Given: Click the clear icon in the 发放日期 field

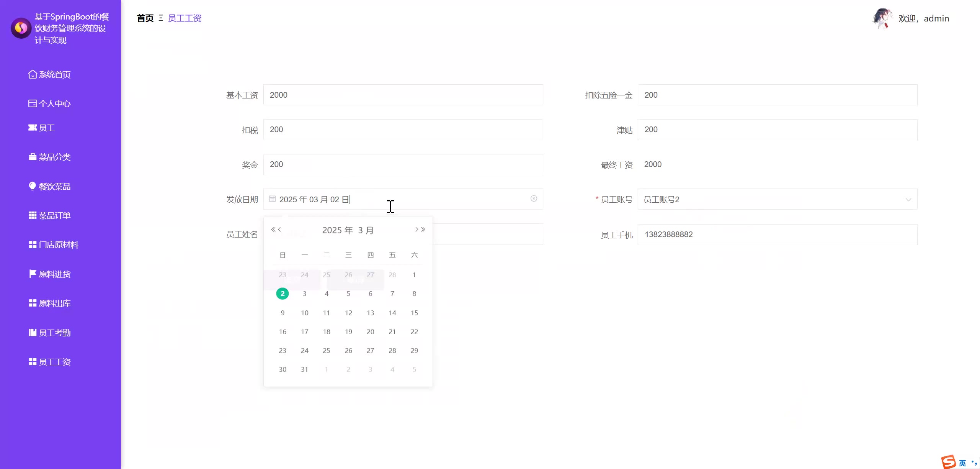Looking at the screenshot, I should click(x=534, y=198).
